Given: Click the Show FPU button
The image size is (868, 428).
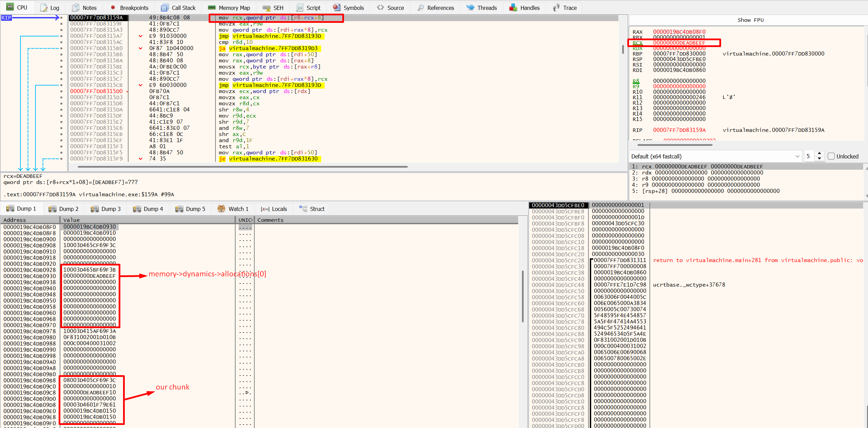Looking at the screenshot, I should pyautogui.click(x=750, y=20).
